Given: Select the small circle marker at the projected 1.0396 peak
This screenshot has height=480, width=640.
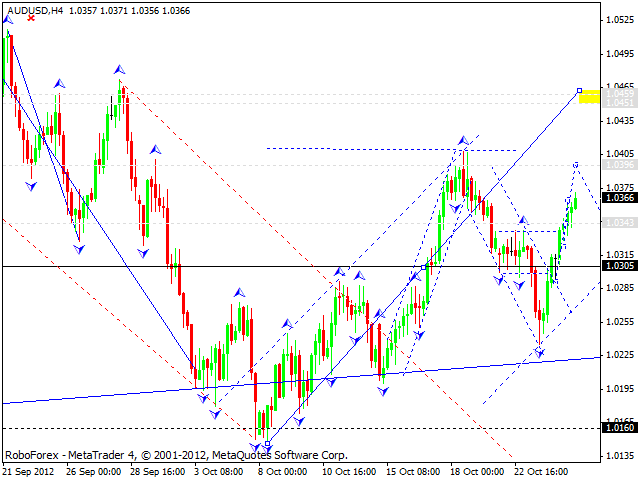Looking at the screenshot, I should point(575,164).
